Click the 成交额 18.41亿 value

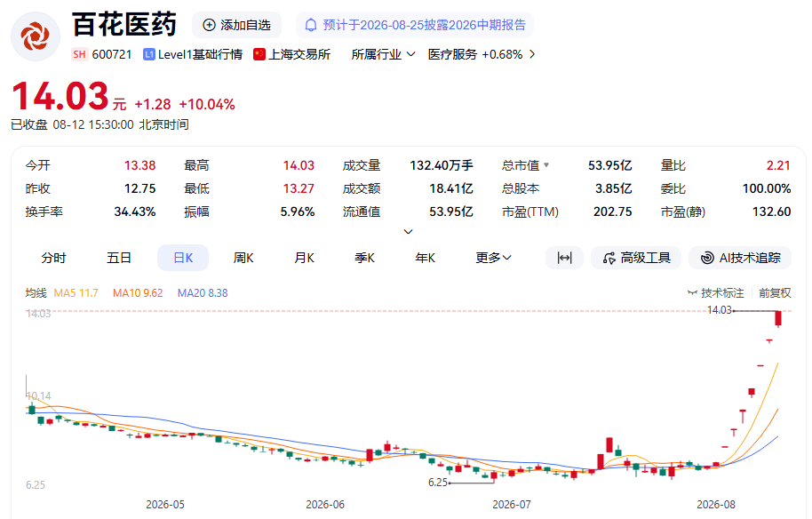pyautogui.click(x=451, y=188)
